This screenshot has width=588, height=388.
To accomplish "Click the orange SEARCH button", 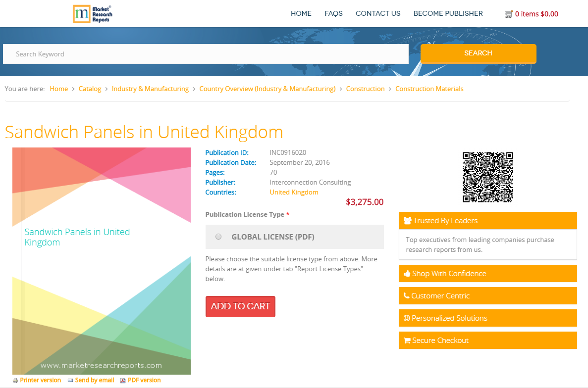I will [478, 53].
